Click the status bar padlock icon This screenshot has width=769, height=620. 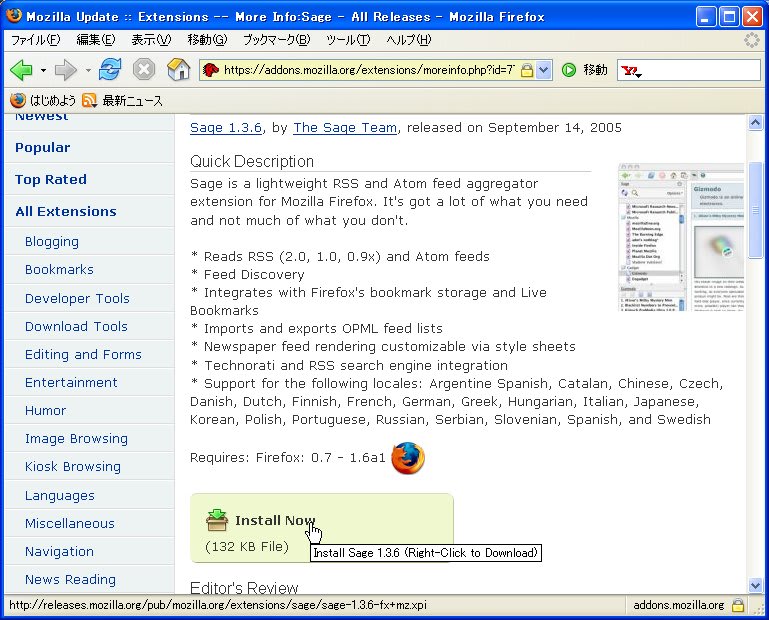click(x=738, y=605)
